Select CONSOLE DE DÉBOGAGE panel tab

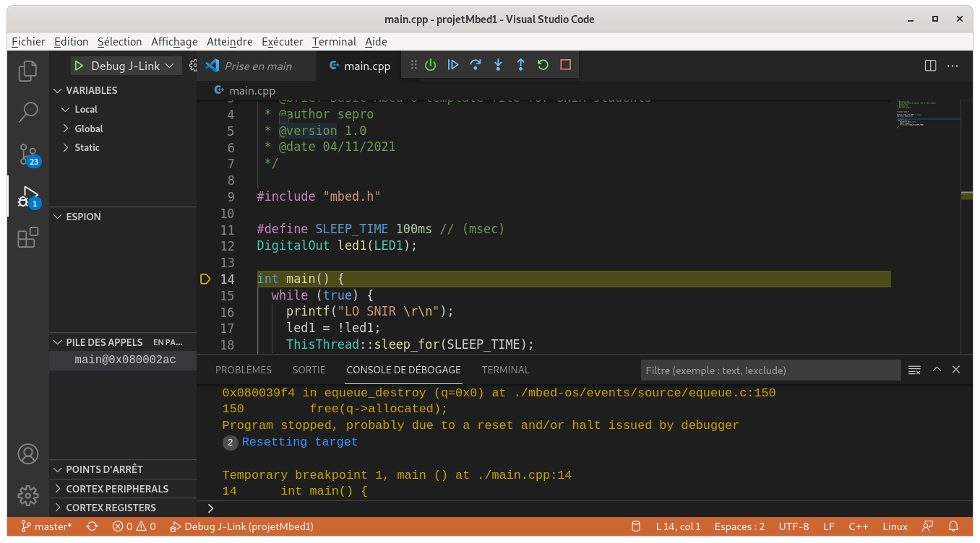403,370
